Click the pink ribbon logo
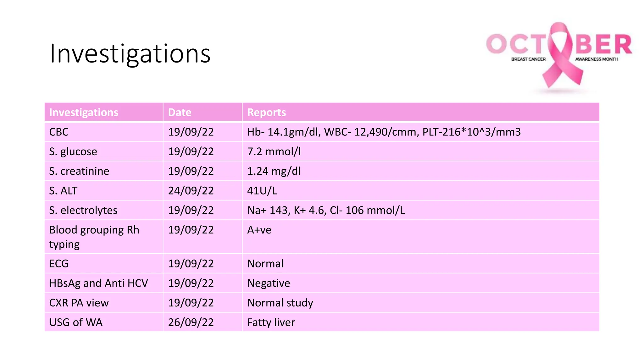Viewport: 644px width, 362px height. point(559,57)
